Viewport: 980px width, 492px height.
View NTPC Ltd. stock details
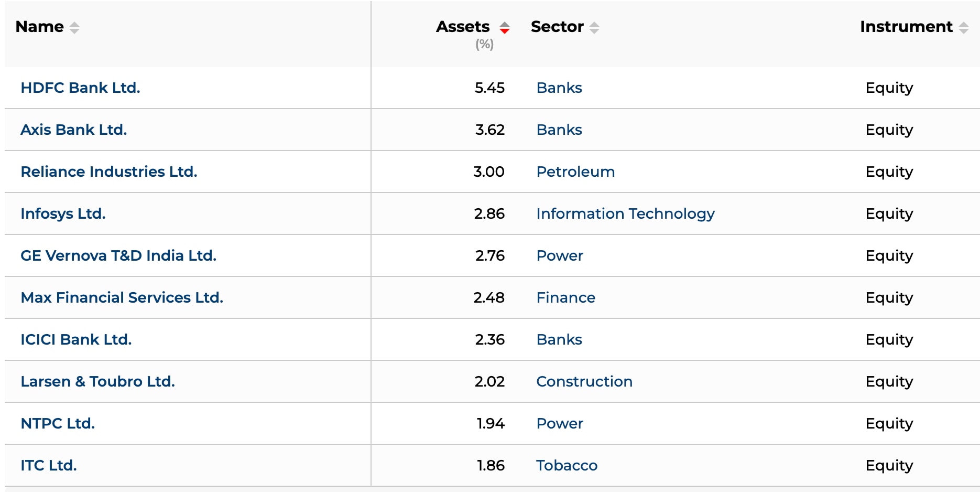[58, 423]
